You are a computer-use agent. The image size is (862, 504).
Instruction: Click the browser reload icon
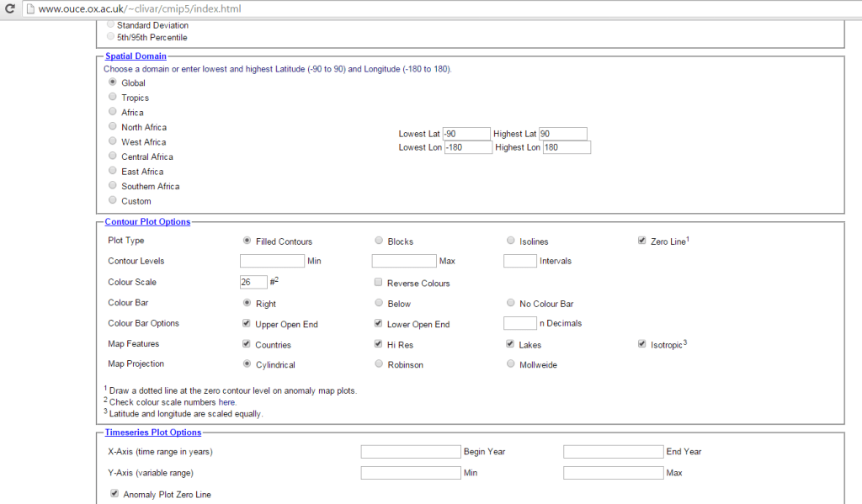tap(9, 9)
